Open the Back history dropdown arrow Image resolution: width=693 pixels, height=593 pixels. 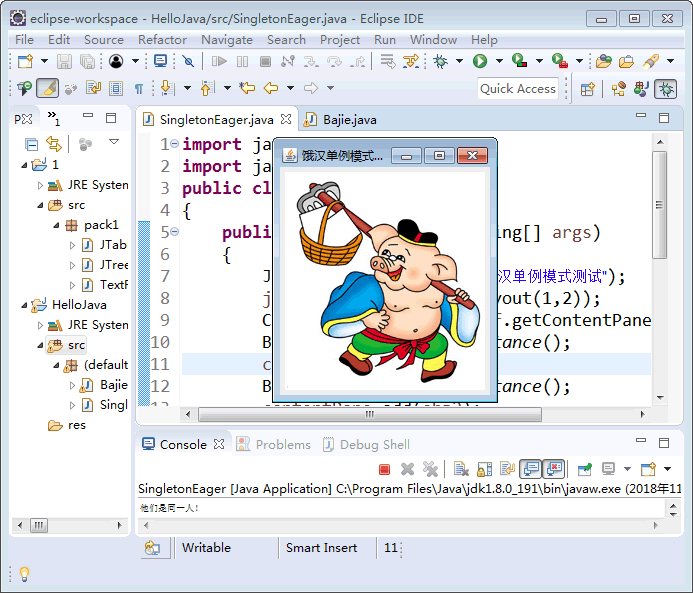[290, 88]
